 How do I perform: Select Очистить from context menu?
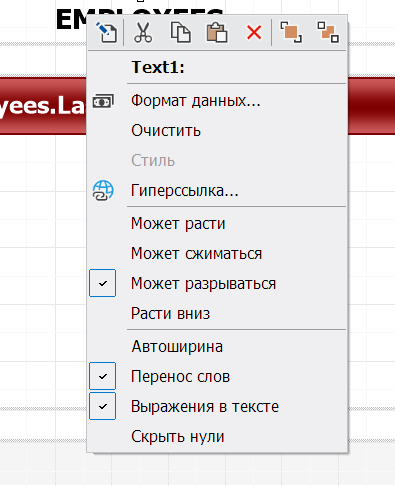(166, 131)
